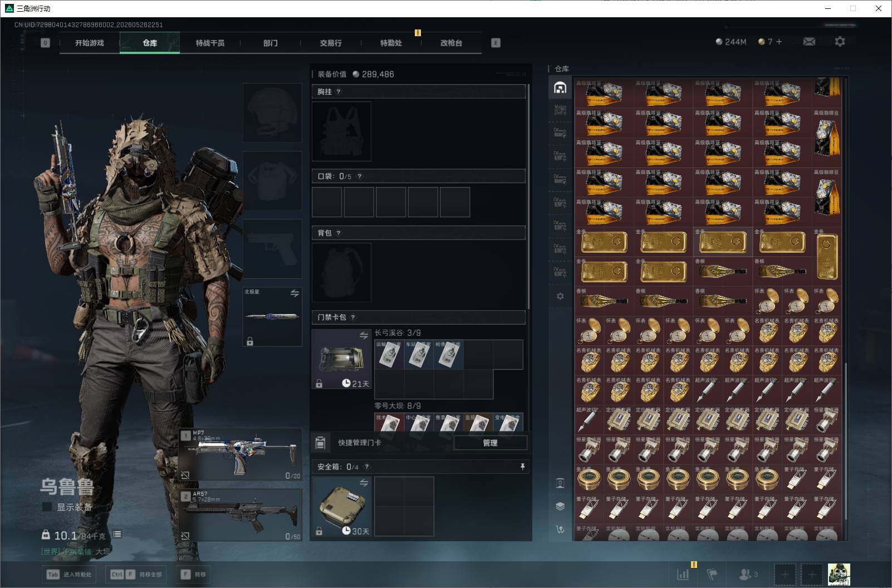Viewport: 892px width, 588px height.
Task: Click the quick keycard management clipboard icon
Action: (320, 443)
